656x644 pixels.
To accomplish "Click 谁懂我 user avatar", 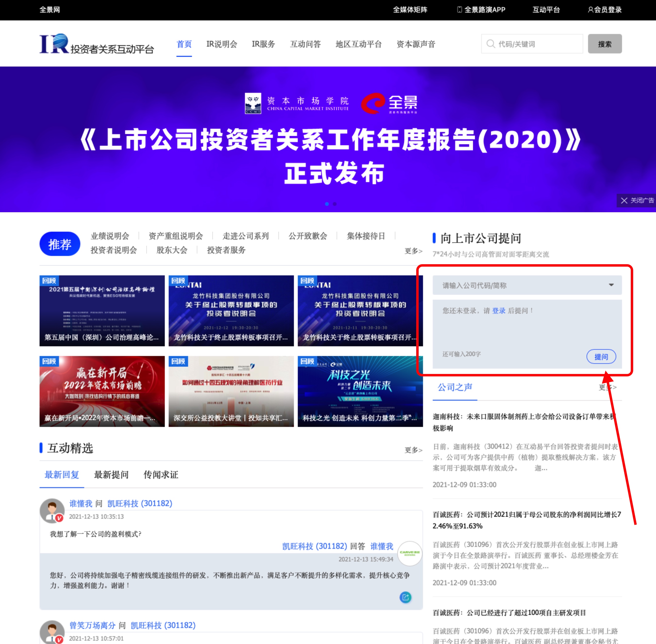I will [x=52, y=510].
